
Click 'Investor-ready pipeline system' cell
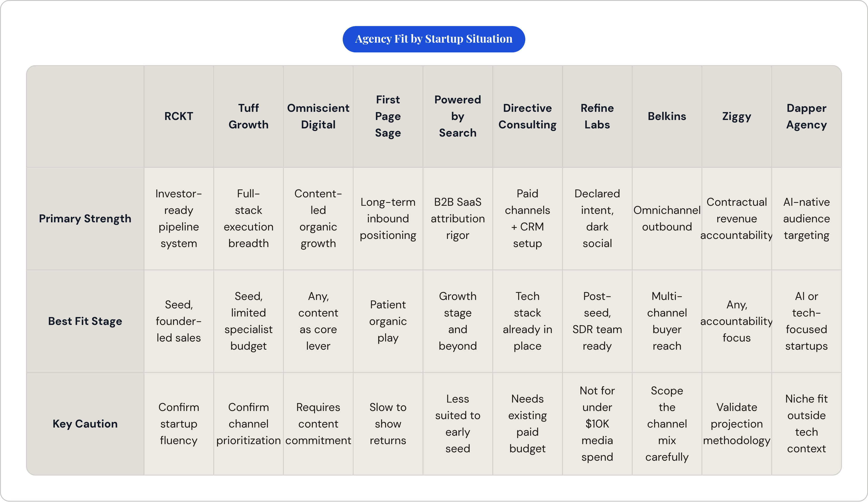(x=179, y=218)
